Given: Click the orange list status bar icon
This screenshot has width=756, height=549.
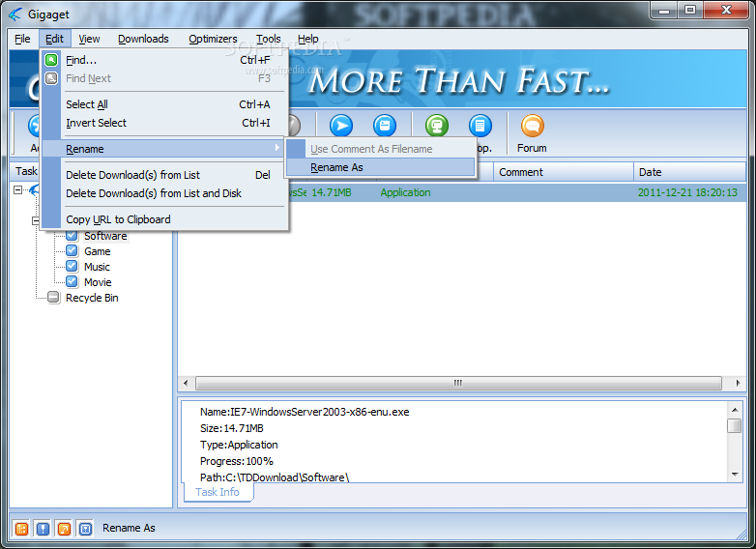Looking at the screenshot, I should point(21,529).
